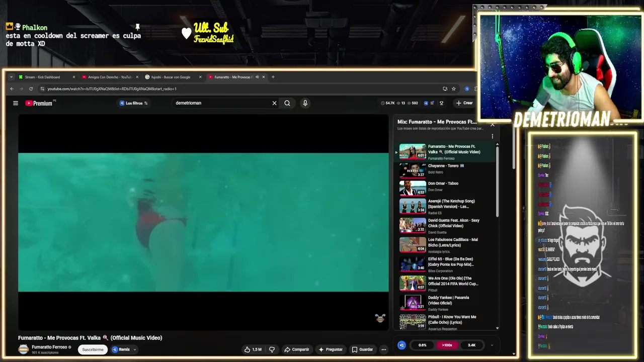This screenshot has width=644, height=362.
Task: Mute the Fumaratto tab via speaker icon
Action: [257, 77]
